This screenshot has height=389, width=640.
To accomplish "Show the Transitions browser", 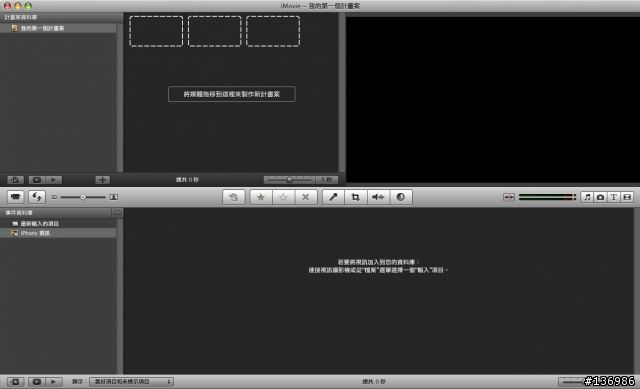I will tap(627, 197).
